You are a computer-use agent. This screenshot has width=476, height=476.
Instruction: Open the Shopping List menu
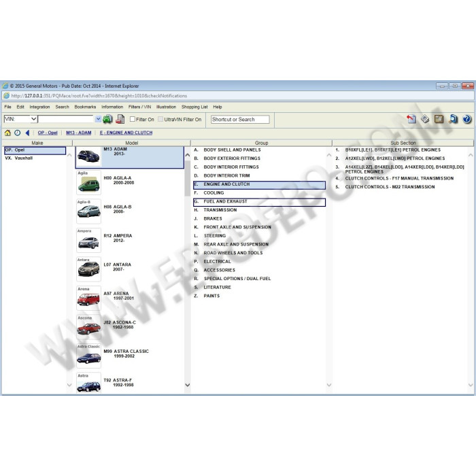194,107
